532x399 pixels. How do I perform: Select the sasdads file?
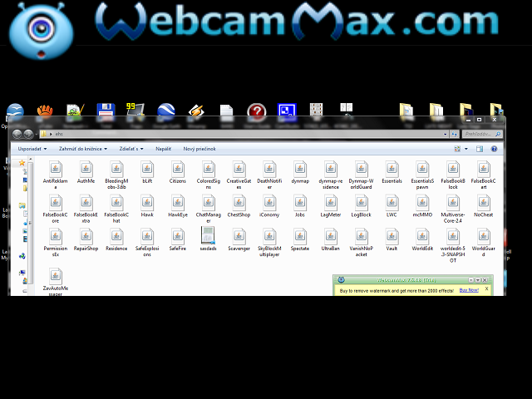coord(209,239)
